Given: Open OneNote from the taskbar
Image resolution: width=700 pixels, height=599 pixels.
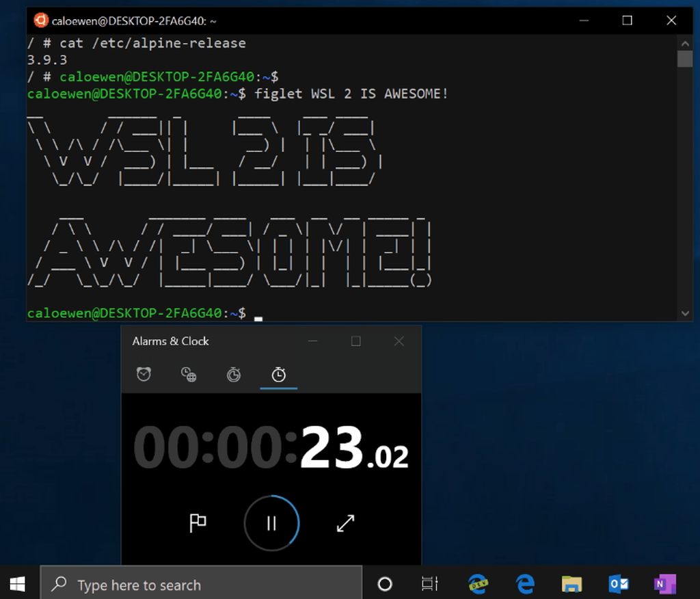Looking at the screenshot, I should (664, 584).
